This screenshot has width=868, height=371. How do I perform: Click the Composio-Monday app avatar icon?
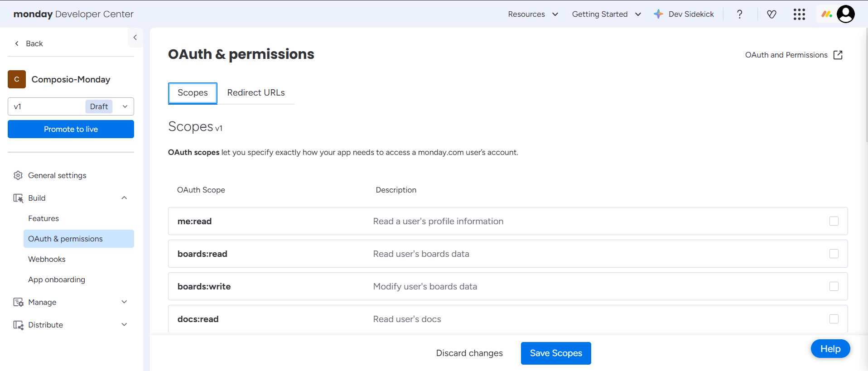point(17,79)
